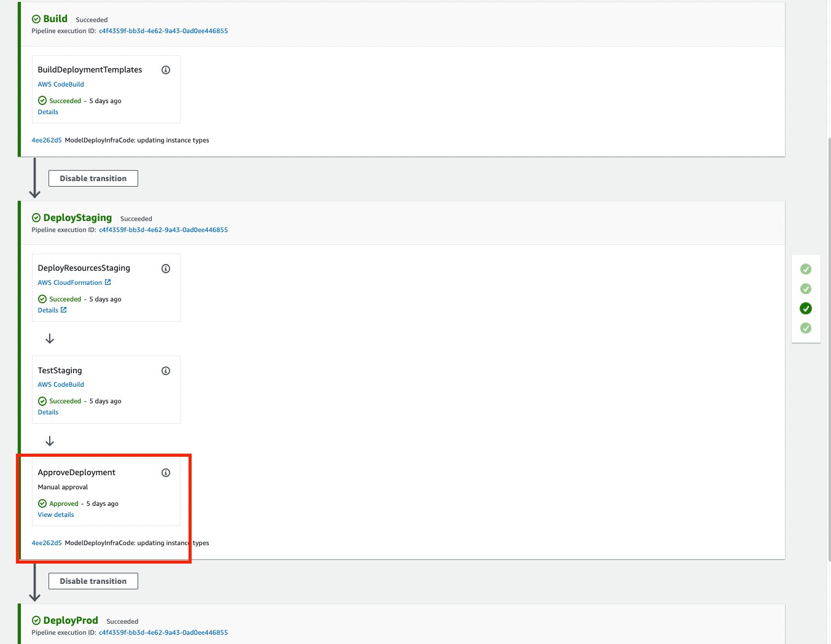Click the Build stage title
The height and width of the screenshot is (644, 831).
tap(55, 19)
